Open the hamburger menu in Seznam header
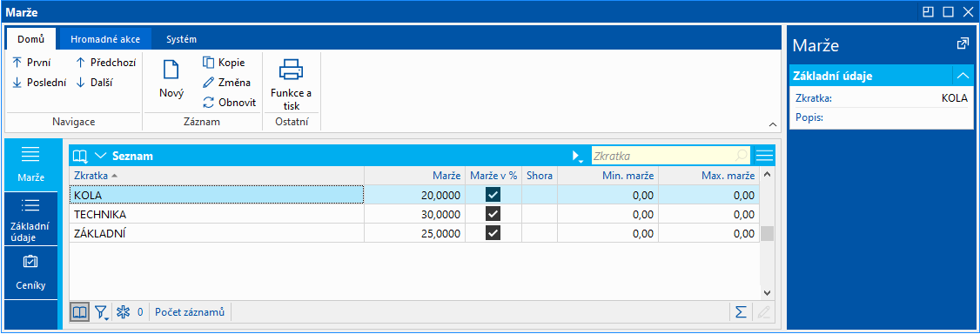The height and width of the screenshot is (334, 980). click(765, 156)
